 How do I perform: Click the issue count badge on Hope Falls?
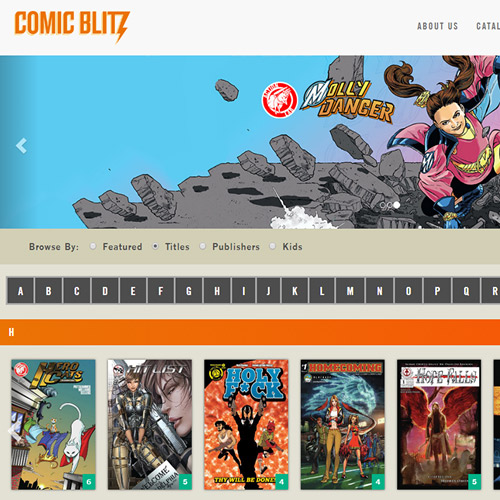[x=474, y=482]
